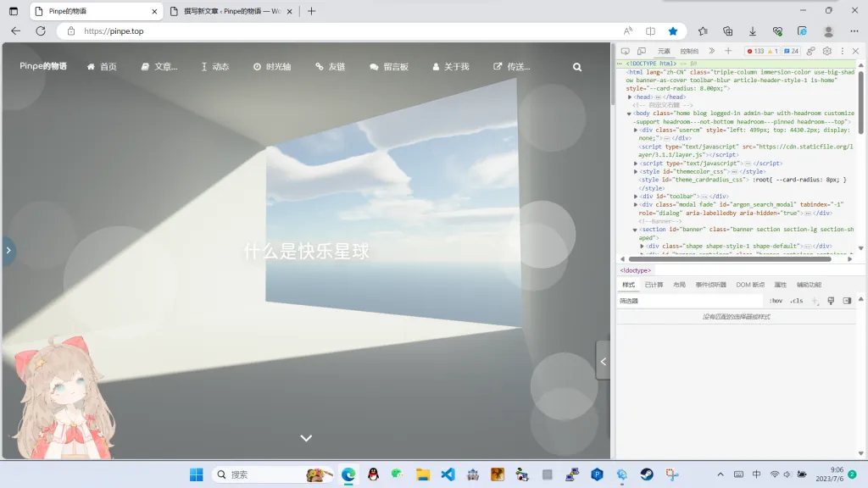Collapse the body element node

629,114
